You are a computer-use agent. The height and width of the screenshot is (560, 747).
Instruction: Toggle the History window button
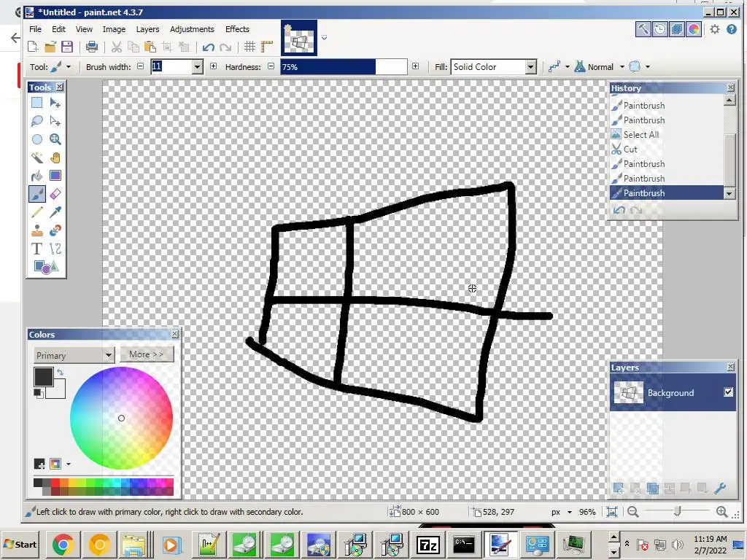(x=659, y=29)
